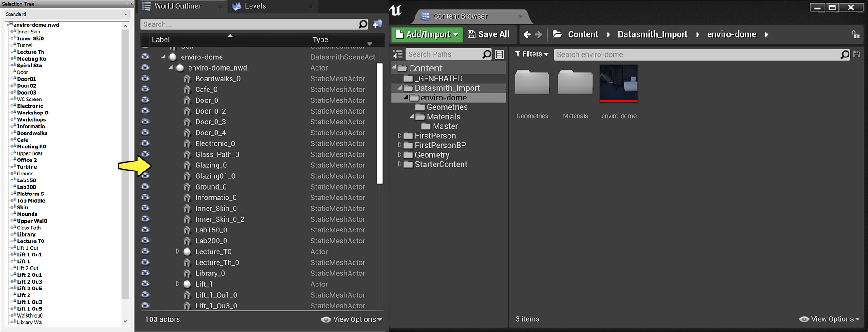Toggle the Content Browser lock icon
This screenshot has height=332, width=868.
tap(855, 34)
